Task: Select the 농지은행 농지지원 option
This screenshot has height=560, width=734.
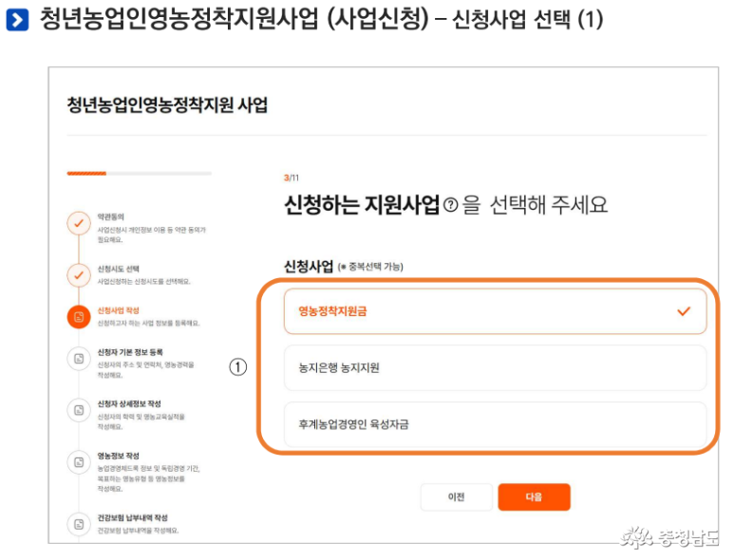Action: point(496,367)
